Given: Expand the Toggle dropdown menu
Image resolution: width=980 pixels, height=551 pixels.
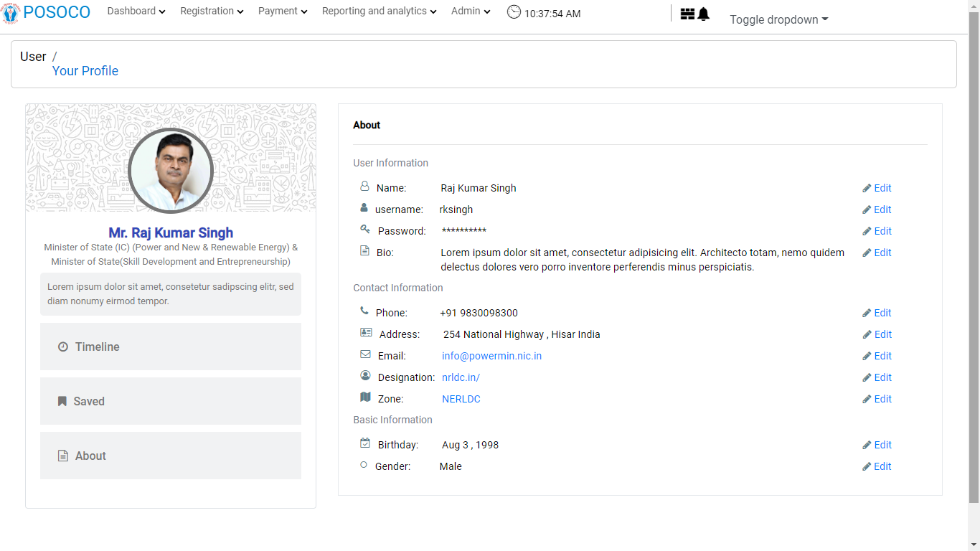Looking at the screenshot, I should tap(778, 19).
